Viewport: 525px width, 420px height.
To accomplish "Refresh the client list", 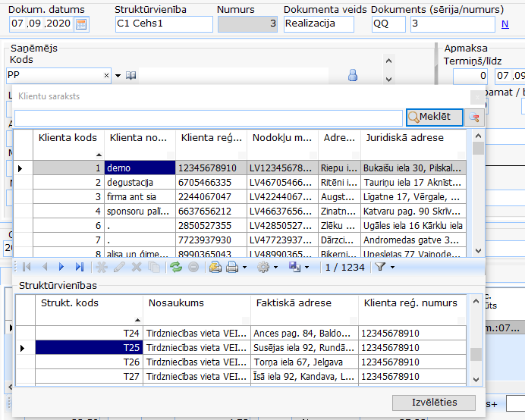I will click(x=176, y=267).
